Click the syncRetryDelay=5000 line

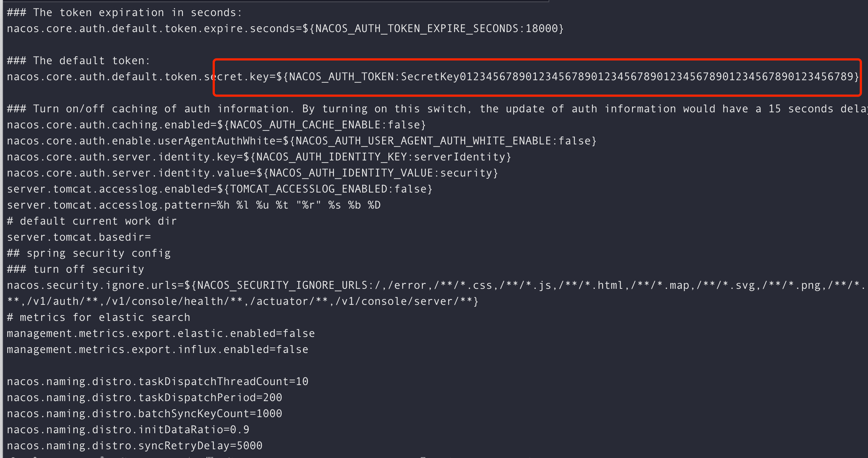135,446
